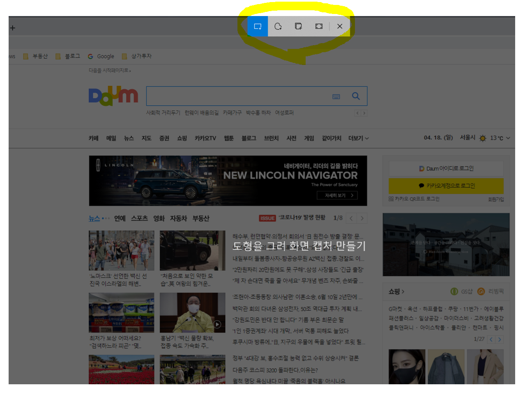
Task: Open the 사전 menu item
Action: coord(292,138)
